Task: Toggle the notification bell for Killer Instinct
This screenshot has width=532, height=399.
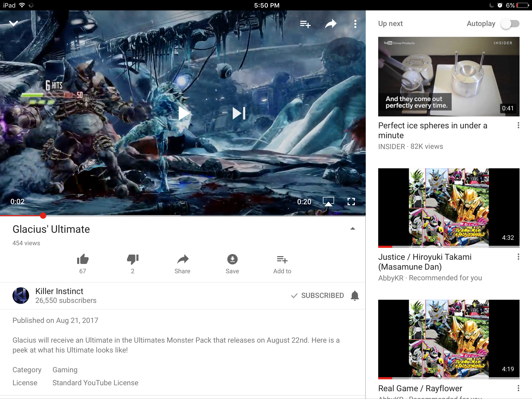Action: coord(355,296)
